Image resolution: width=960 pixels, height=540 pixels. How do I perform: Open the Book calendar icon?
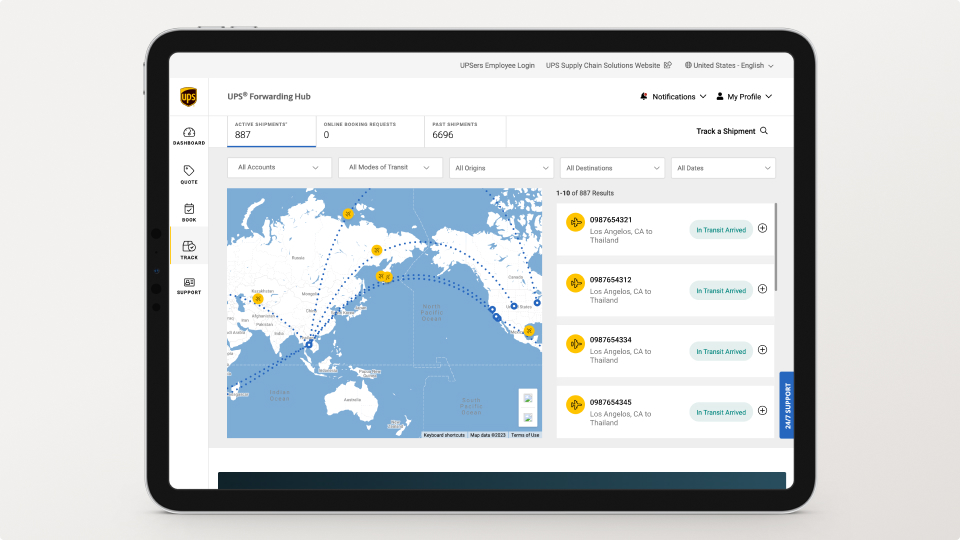tap(188, 209)
